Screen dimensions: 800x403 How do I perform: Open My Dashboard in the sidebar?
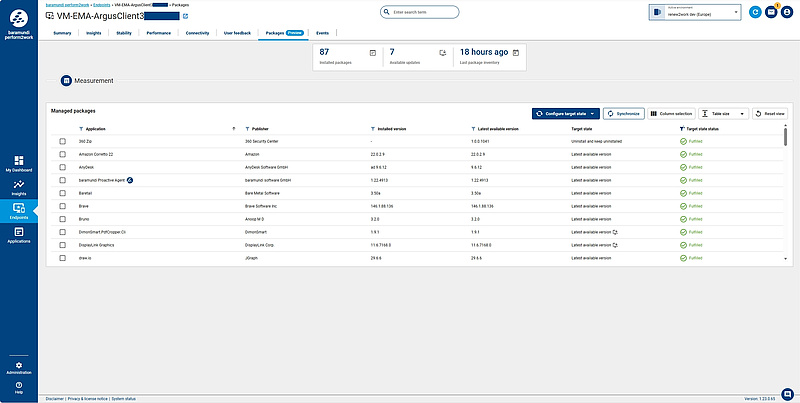pyautogui.click(x=19, y=163)
